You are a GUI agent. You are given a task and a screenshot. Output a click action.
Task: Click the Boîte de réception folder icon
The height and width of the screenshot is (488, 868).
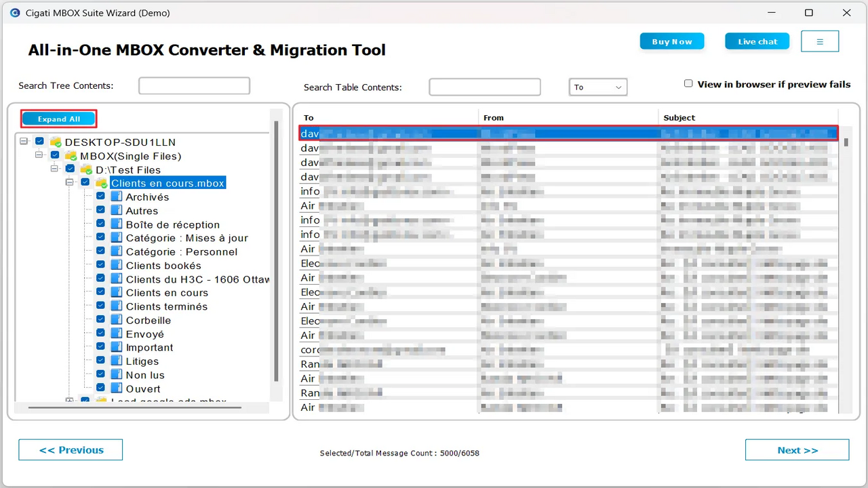pos(117,224)
